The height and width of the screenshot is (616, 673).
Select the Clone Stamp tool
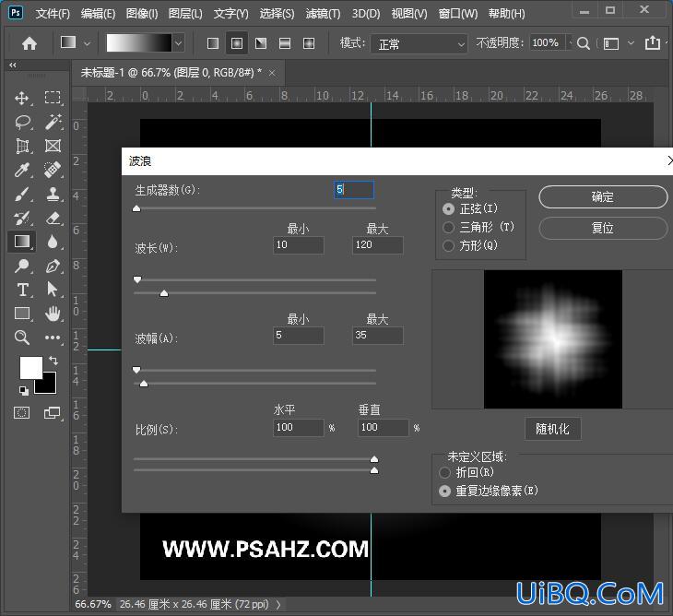click(53, 194)
